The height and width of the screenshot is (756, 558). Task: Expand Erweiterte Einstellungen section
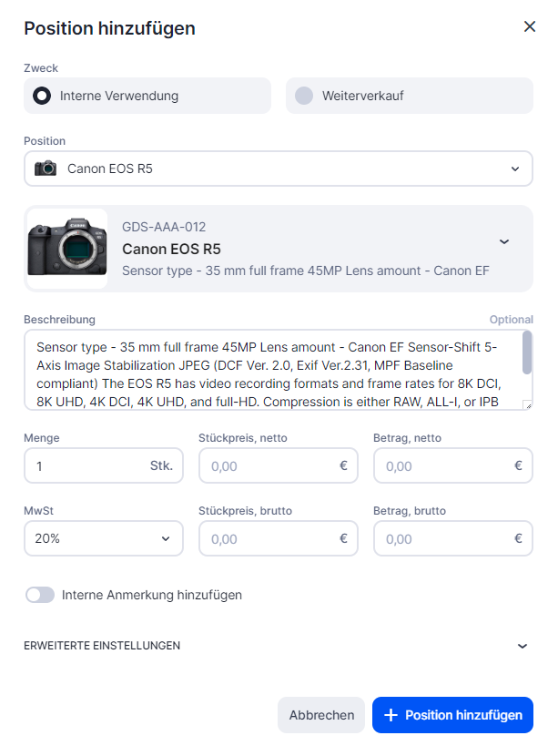click(x=522, y=646)
